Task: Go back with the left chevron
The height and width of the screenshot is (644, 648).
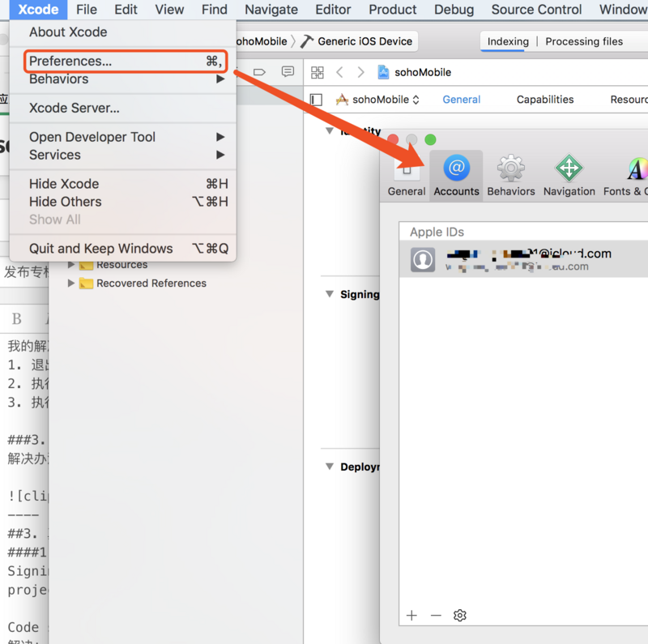Action: point(339,72)
